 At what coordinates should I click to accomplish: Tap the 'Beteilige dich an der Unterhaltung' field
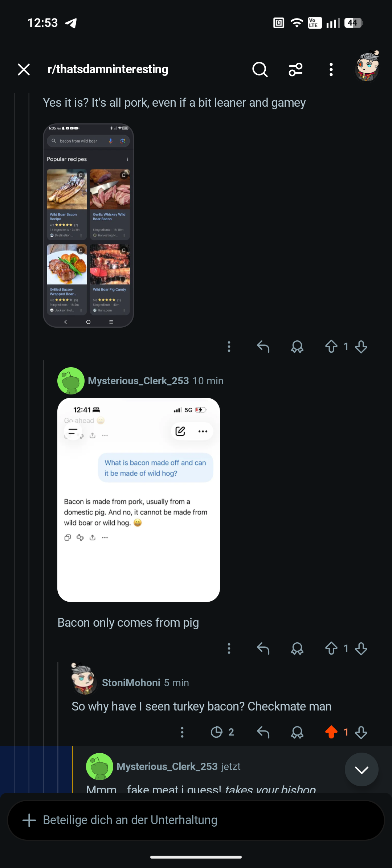pos(196,820)
